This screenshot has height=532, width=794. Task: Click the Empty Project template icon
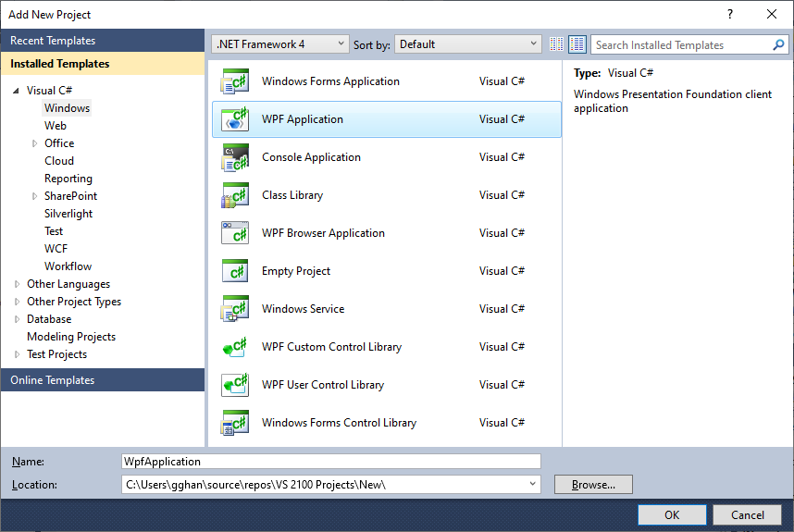point(235,271)
